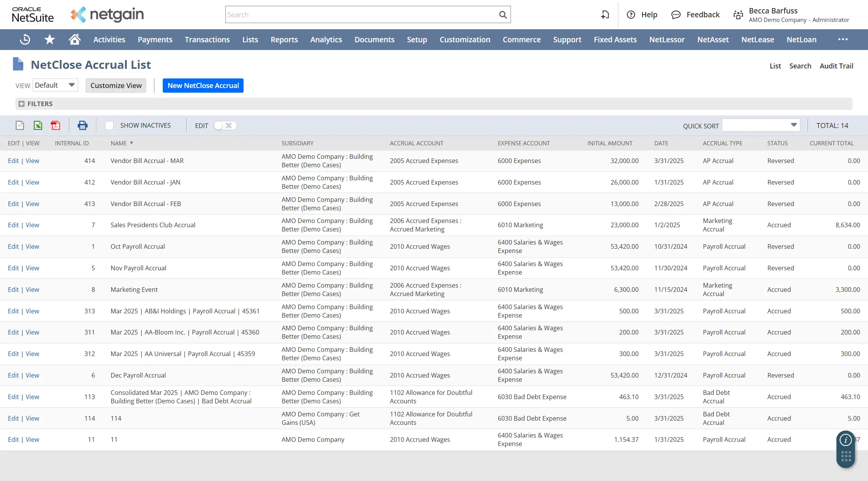
Task: Click the floating info assistant icon
Action: point(845,440)
